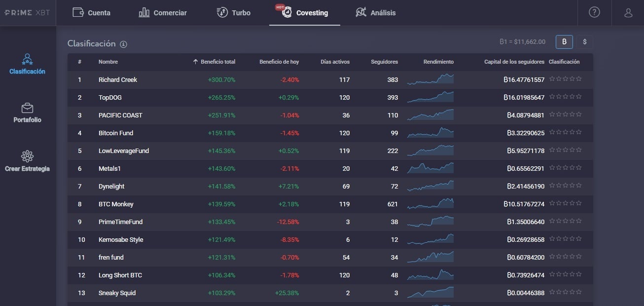Open the Análisis tab
The width and height of the screenshot is (644, 306).
tap(375, 13)
